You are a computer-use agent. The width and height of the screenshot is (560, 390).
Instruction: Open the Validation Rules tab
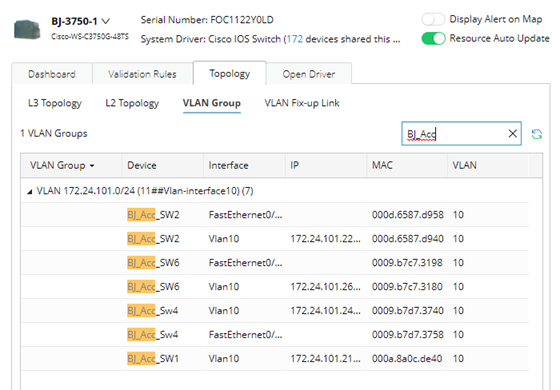click(142, 74)
